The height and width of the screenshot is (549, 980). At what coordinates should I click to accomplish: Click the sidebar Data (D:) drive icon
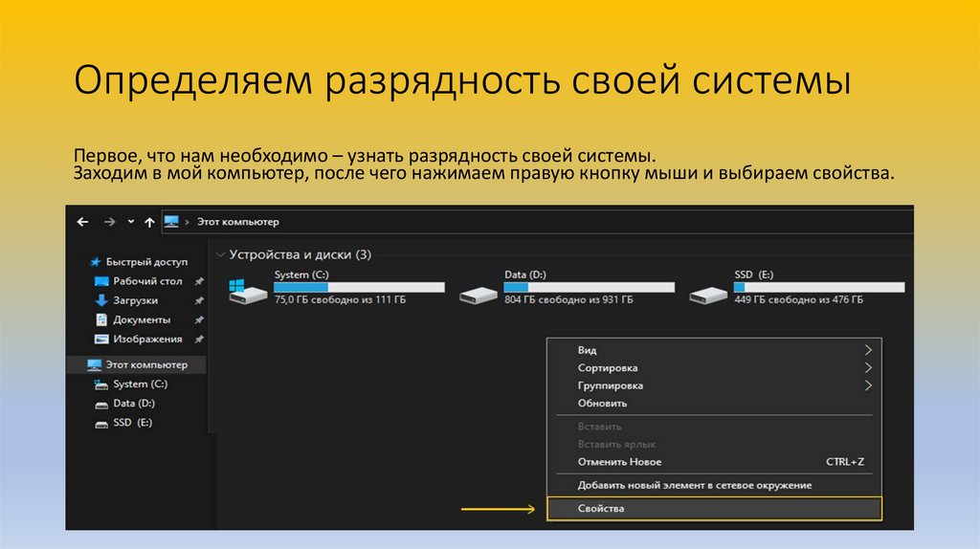pyautogui.click(x=101, y=405)
